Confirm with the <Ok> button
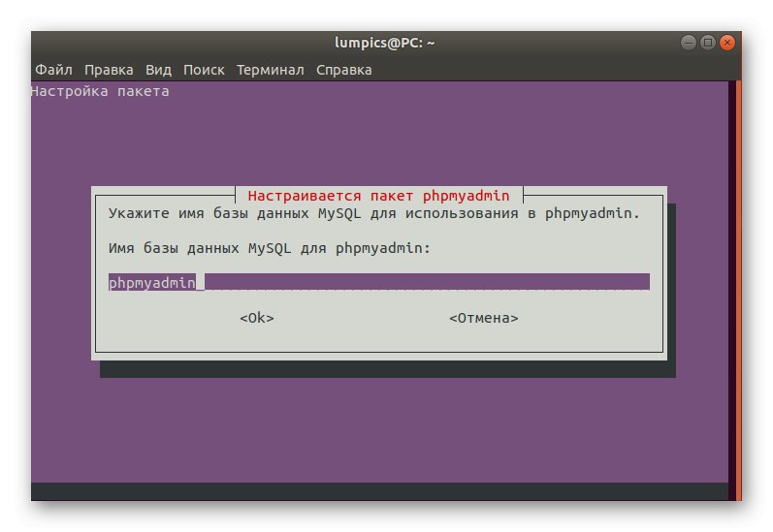Screen dimensions: 773x532 click(x=257, y=318)
